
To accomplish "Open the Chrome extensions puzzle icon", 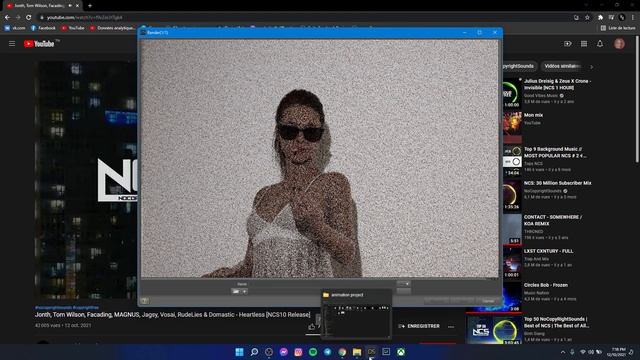I will 600,18.
